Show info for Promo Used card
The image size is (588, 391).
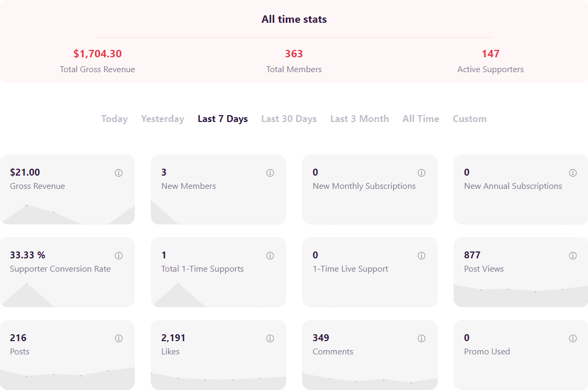point(573,338)
